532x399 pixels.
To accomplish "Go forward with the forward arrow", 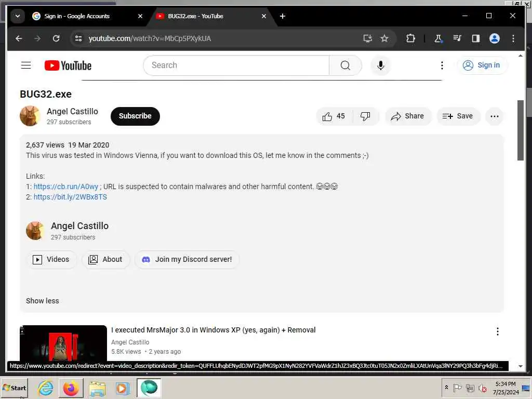I will click(x=37, y=38).
